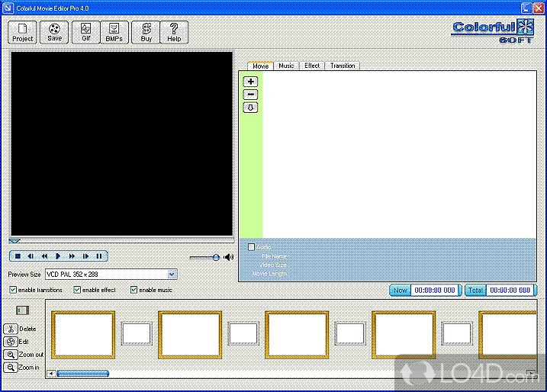Stop playback with the stop button
The image size is (547, 392).
17,256
